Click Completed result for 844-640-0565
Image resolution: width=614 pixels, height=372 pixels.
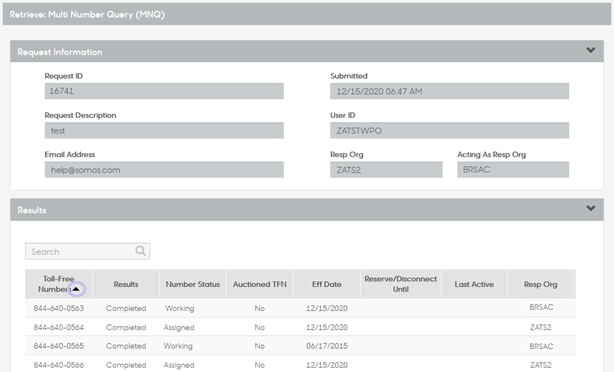pos(126,346)
